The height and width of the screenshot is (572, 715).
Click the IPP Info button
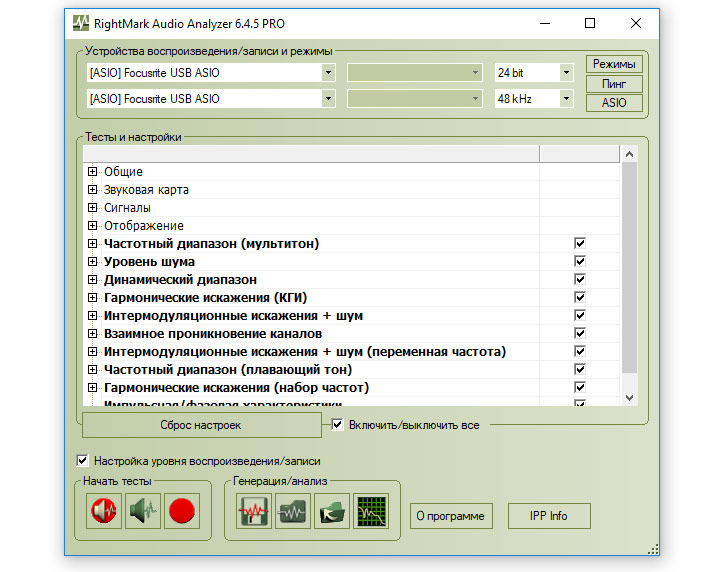coord(549,516)
